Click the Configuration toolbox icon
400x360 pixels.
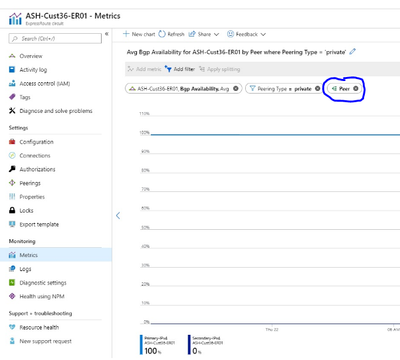coord(12,142)
